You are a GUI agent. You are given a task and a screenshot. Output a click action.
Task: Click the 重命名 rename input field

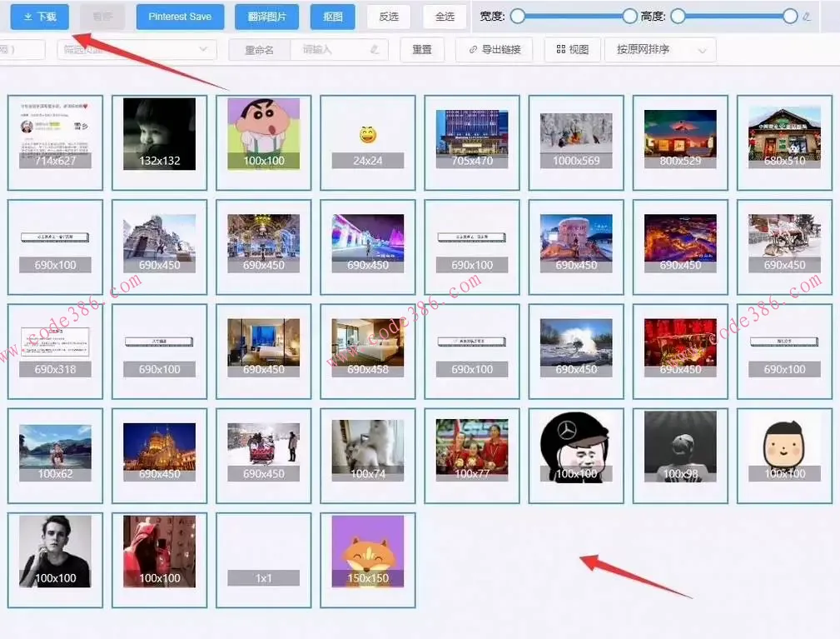(333, 50)
